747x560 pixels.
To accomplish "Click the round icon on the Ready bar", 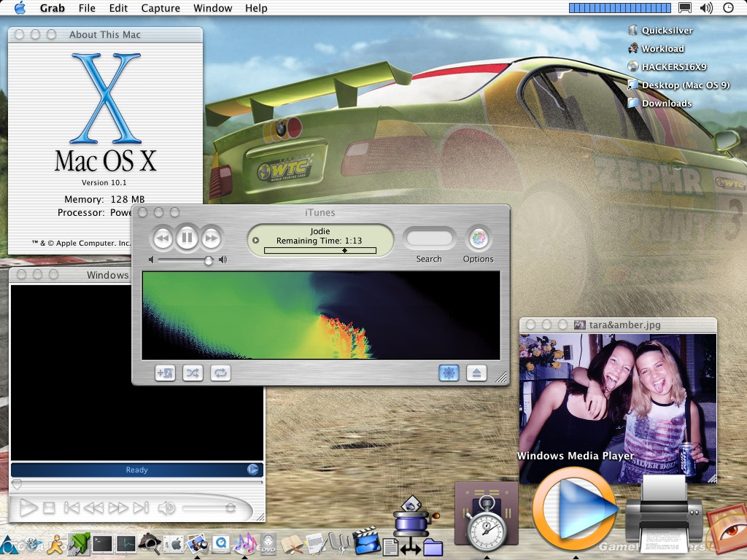I will tap(253, 470).
